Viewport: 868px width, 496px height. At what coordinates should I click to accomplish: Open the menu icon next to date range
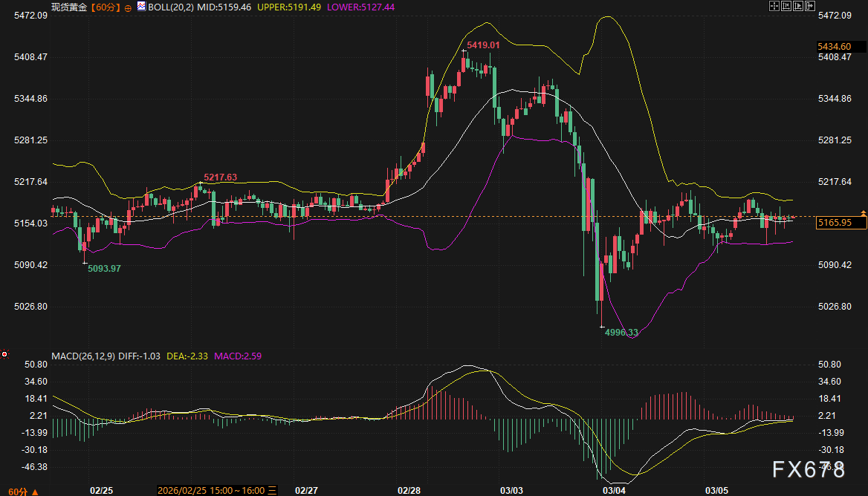point(272,491)
